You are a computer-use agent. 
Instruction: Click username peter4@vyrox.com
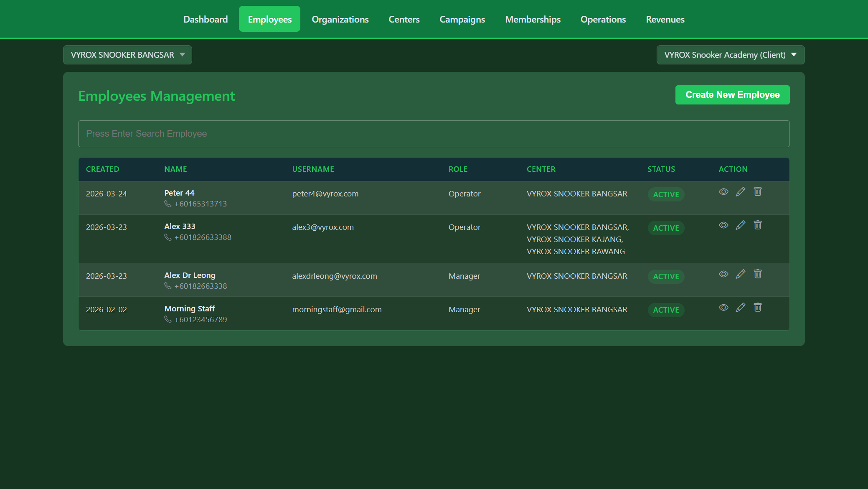click(325, 194)
